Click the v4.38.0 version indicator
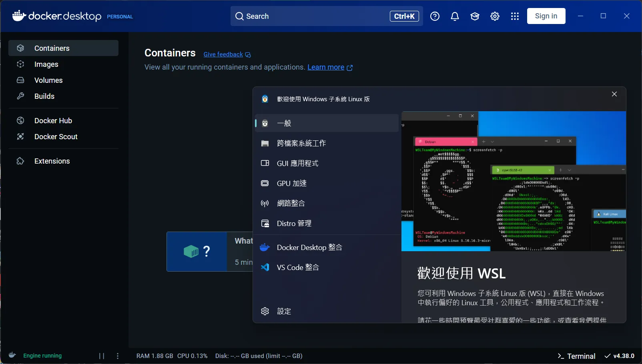 coord(620,356)
